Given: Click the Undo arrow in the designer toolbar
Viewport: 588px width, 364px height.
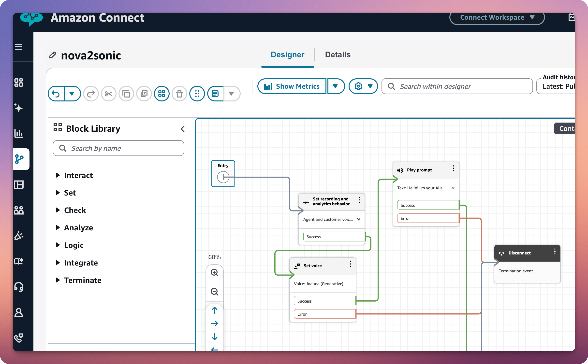Looking at the screenshot, I should pos(56,94).
